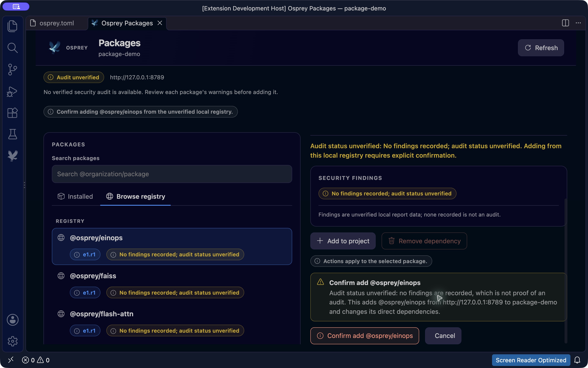This screenshot has height=368, width=588.
Task: Click the errors and warnings status bar entry
Action: coord(36,360)
